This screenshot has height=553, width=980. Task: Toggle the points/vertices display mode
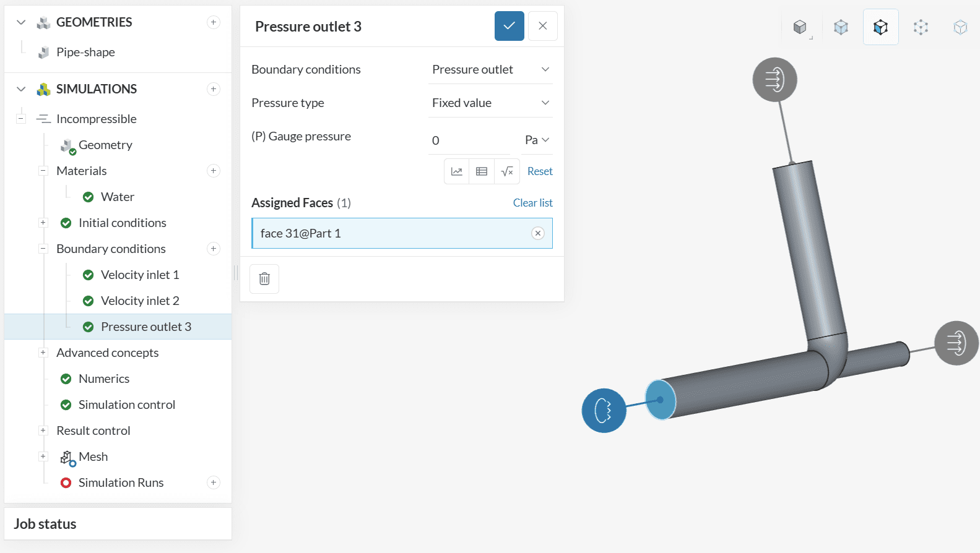pyautogui.click(x=921, y=27)
